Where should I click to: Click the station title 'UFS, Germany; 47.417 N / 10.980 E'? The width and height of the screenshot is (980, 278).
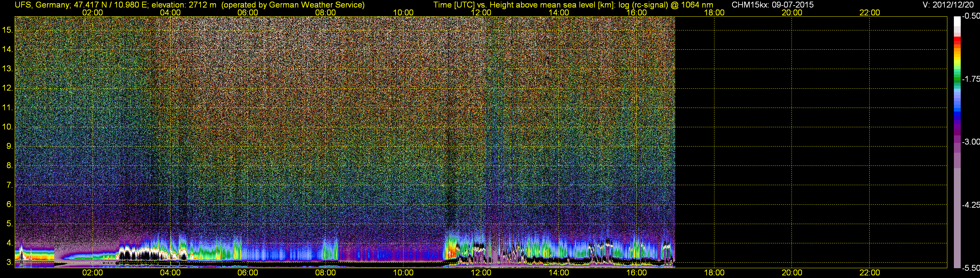(82, 5)
